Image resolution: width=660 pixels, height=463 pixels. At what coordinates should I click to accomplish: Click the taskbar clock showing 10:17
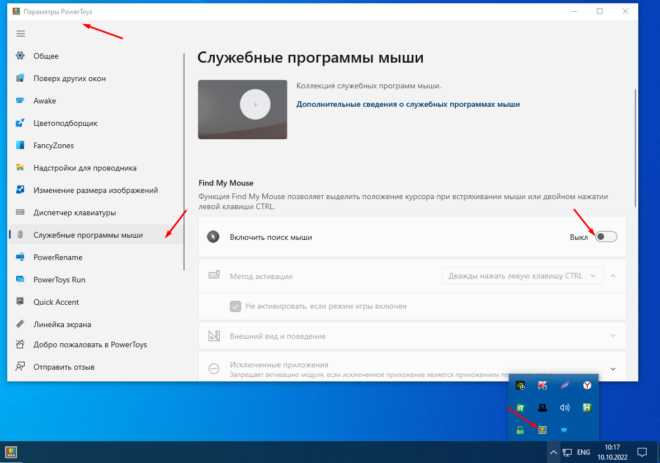[612, 452]
